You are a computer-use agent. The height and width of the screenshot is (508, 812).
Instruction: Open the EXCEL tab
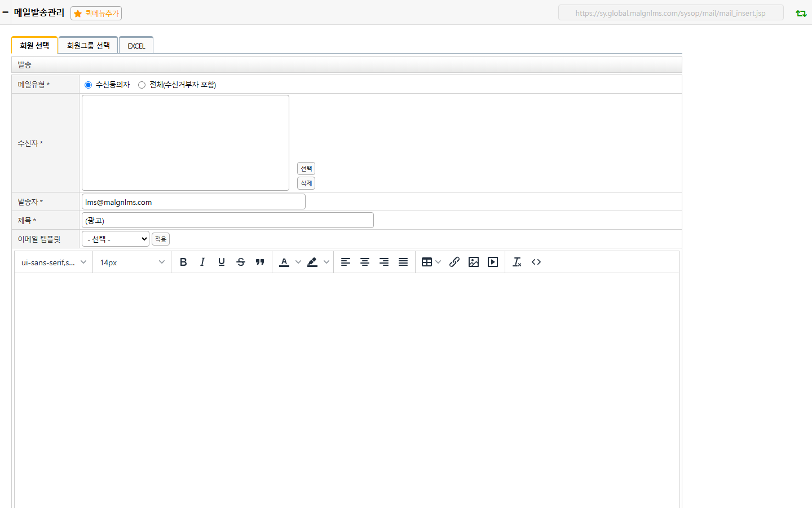(x=136, y=46)
